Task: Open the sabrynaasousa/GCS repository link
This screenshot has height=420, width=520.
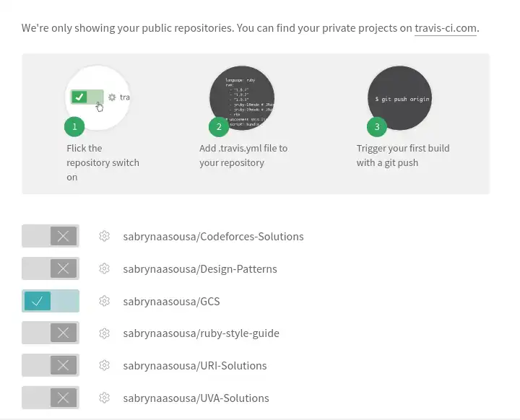Action: point(171,301)
